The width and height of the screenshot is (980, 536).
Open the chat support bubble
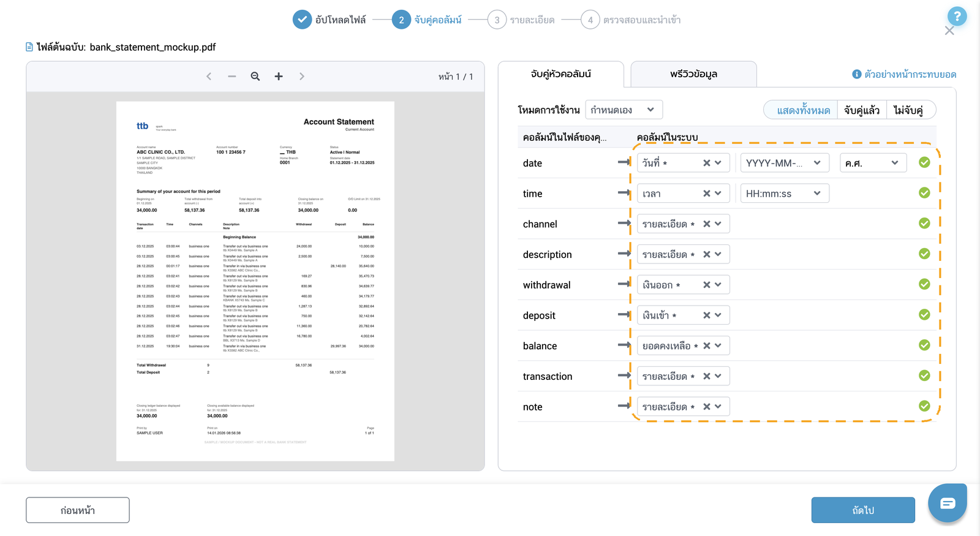(x=948, y=503)
